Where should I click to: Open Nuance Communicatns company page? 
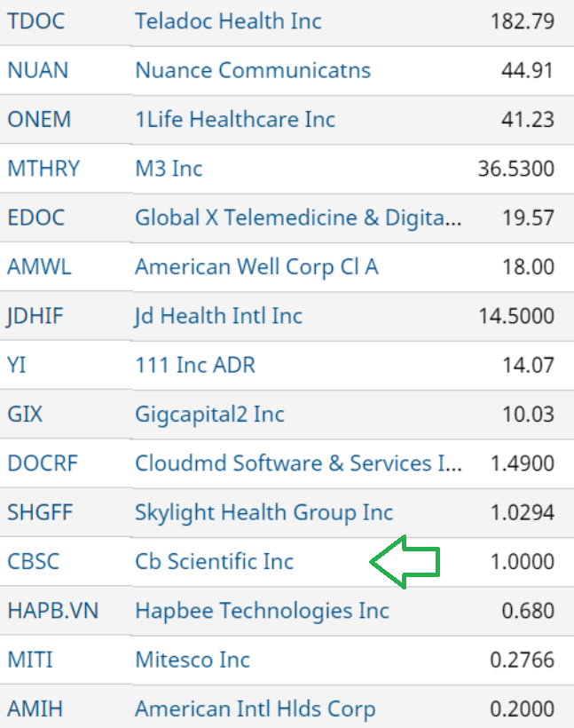[253, 70]
